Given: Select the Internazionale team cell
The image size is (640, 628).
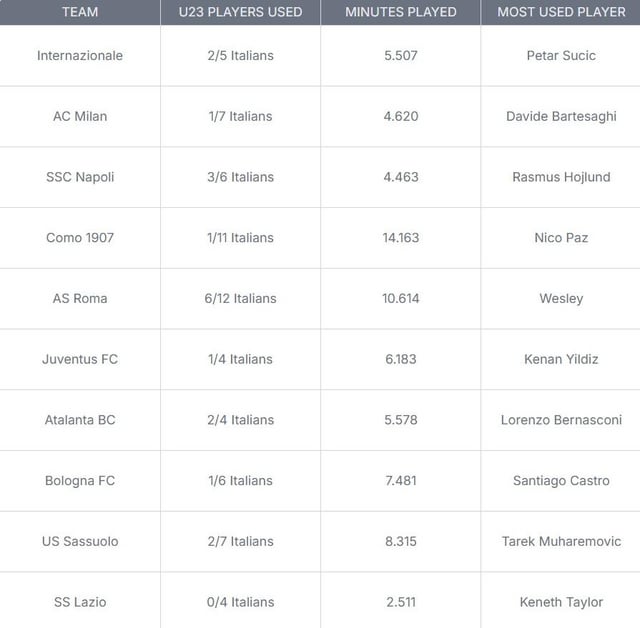Looking at the screenshot, I should coord(80,55).
